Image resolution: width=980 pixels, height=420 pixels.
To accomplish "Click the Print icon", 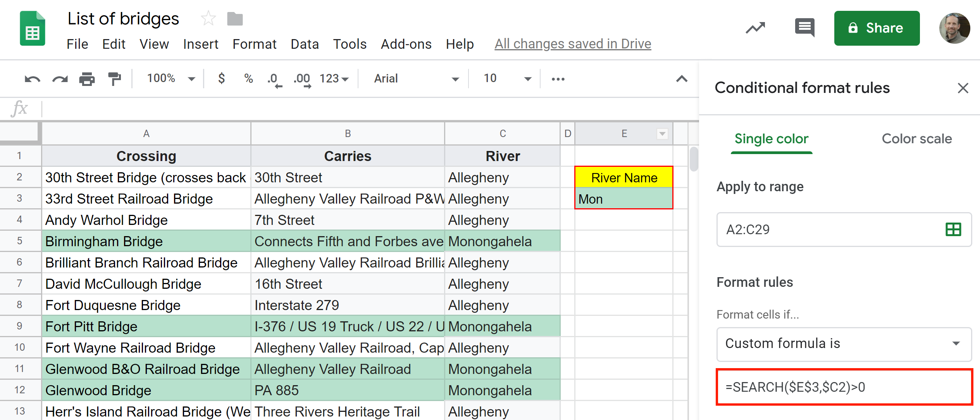I will 87,79.
